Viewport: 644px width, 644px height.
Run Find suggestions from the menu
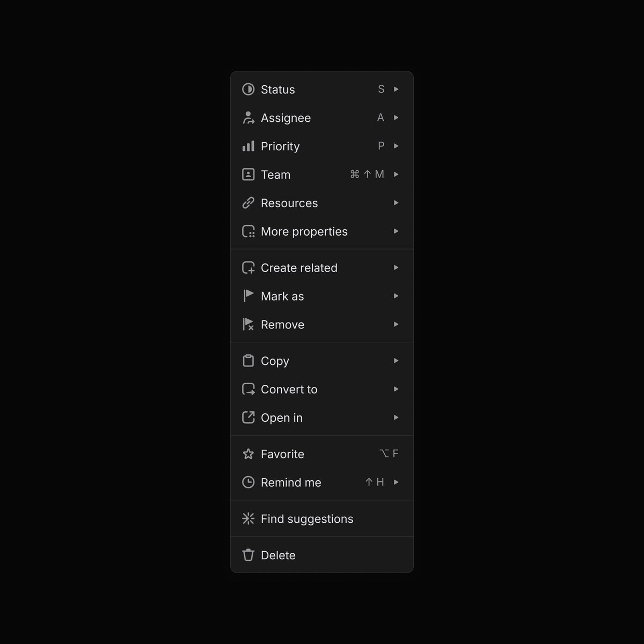pos(322,519)
